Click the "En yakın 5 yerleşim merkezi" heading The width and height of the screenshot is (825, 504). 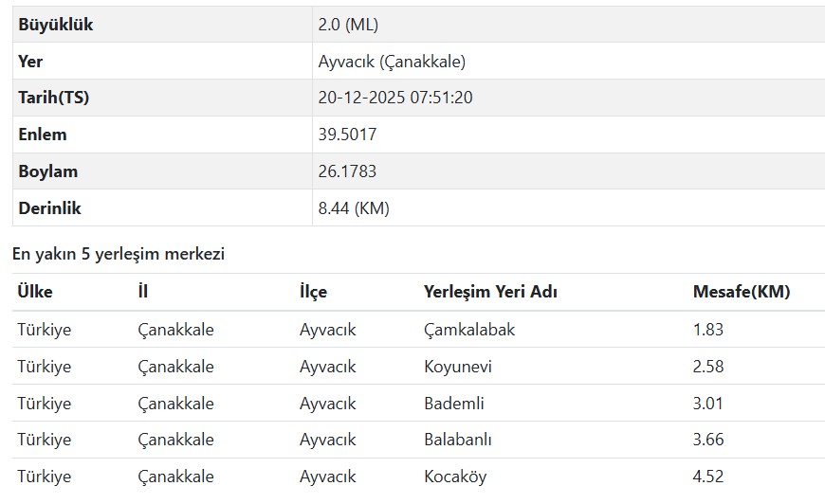119,254
